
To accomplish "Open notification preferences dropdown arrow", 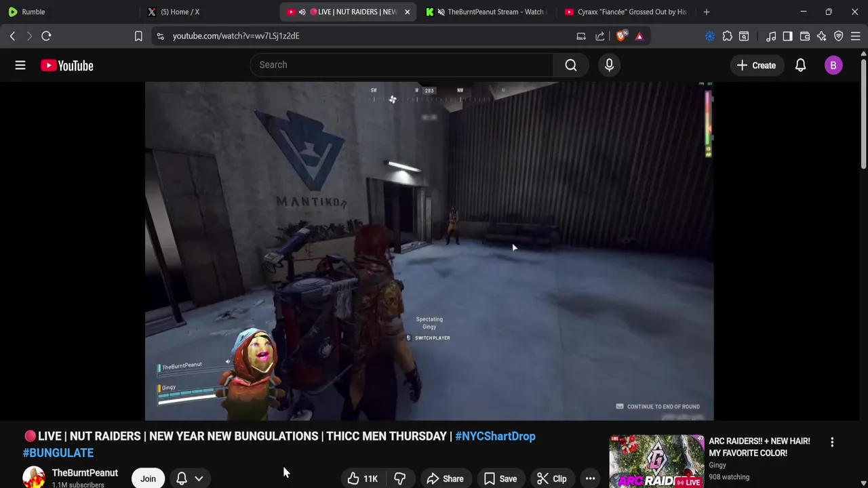I will point(199,479).
